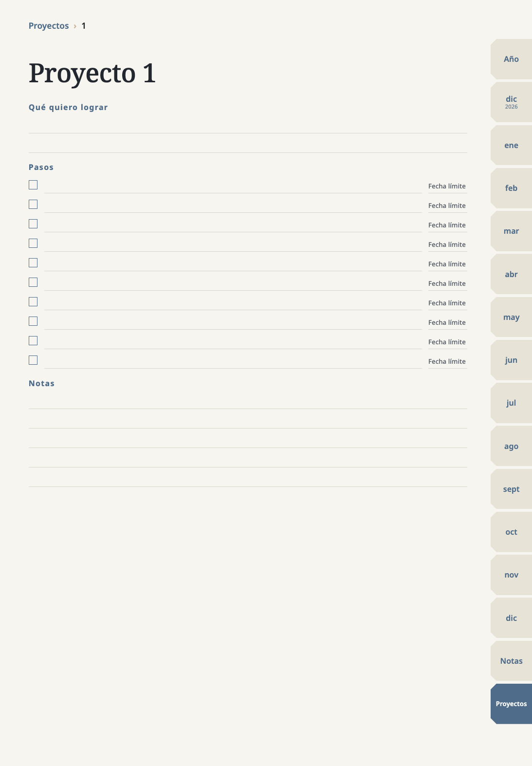Click the Notas section heading above the lines

click(x=41, y=383)
